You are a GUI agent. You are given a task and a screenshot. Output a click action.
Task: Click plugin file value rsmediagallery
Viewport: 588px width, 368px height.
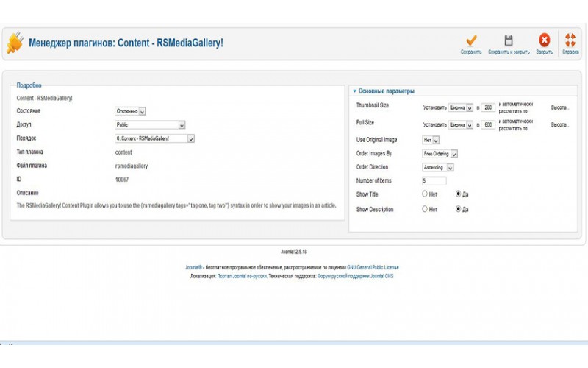point(132,166)
